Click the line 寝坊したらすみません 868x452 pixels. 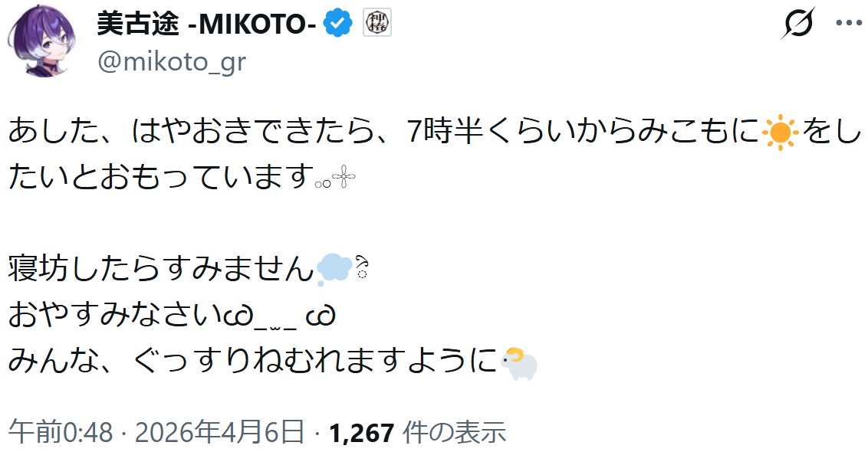point(161,269)
